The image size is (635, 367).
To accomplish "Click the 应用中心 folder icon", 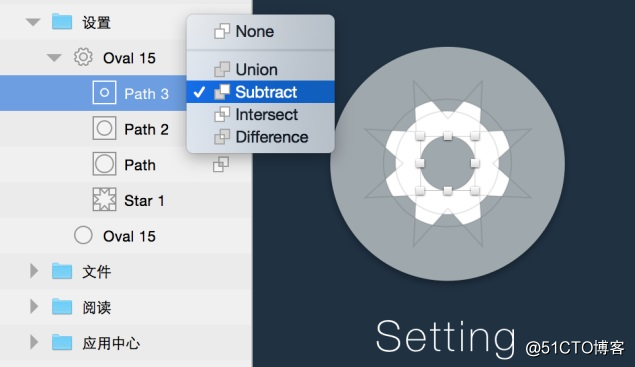I will coord(62,342).
